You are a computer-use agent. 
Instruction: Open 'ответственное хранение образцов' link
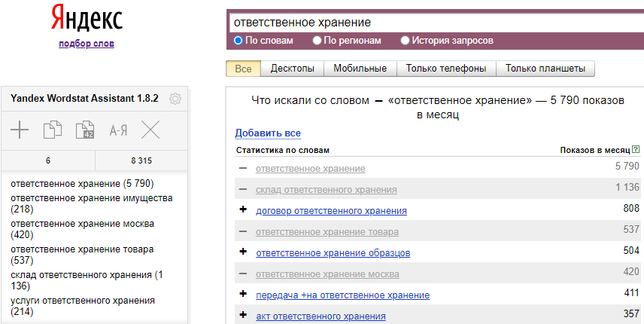click(x=333, y=253)
